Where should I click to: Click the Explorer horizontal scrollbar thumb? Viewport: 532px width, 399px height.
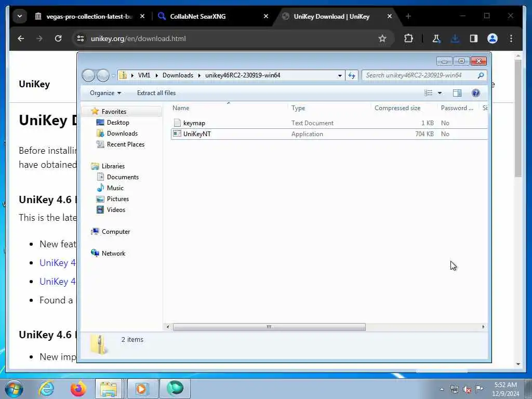(269, 327)
